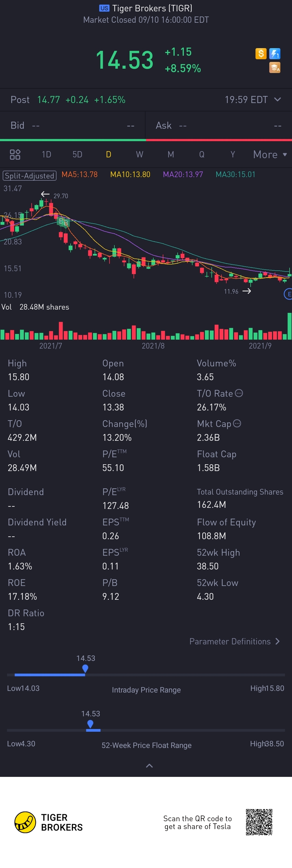Tap the blue E earnings marker on chart
Viewport: 292px width, 868px height.
[x=288, y=294]
